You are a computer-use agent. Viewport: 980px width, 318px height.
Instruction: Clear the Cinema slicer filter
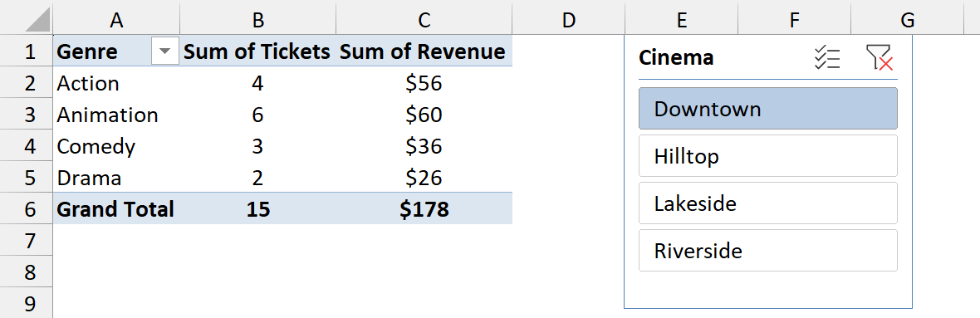879,58
